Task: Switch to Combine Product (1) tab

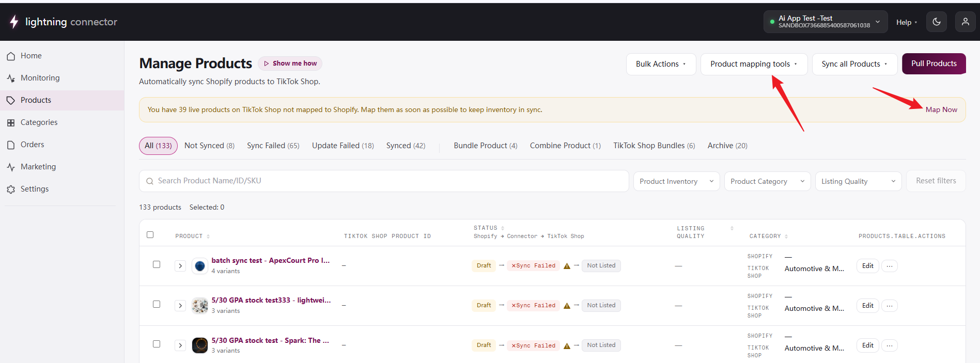Action: [565, 146]
